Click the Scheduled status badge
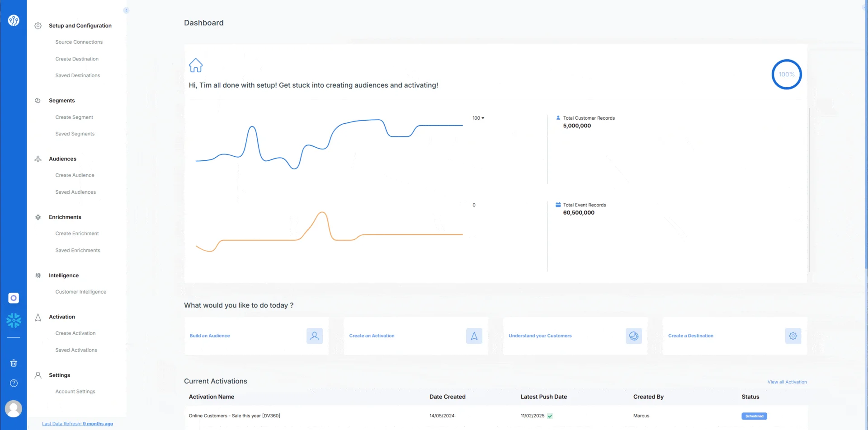 click(754, 416)
